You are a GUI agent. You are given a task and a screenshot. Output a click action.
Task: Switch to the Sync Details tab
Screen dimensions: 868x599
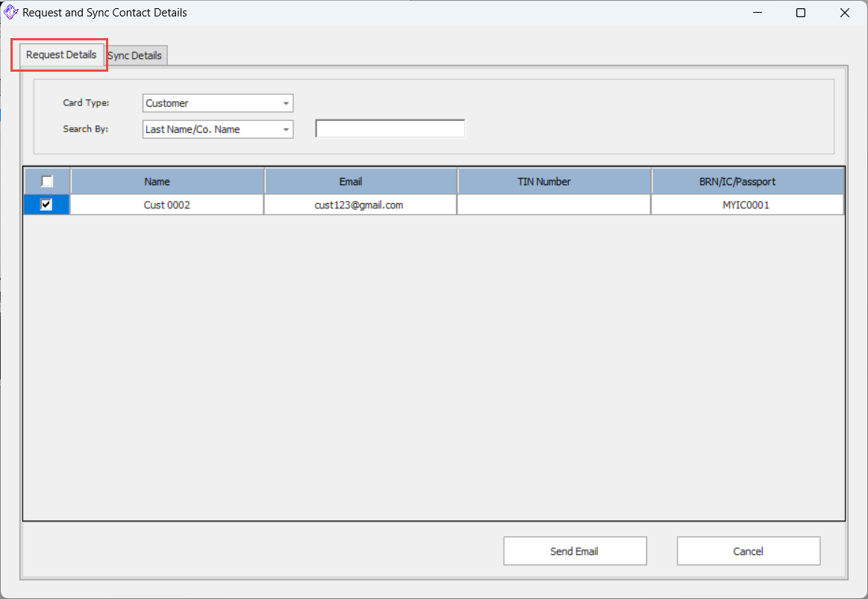(135, 56)
